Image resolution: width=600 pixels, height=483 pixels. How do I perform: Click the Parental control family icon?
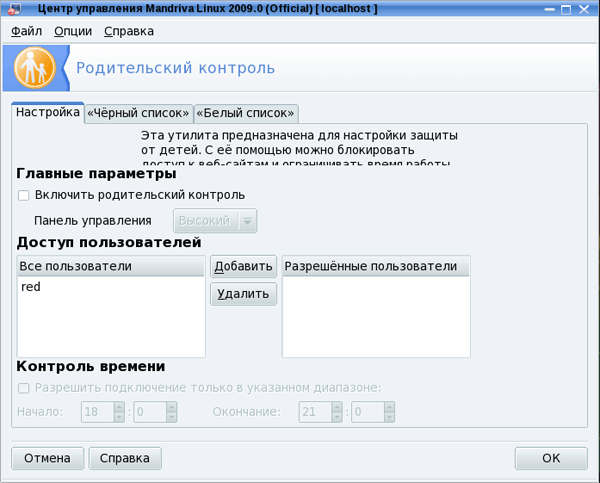(35, 68)
